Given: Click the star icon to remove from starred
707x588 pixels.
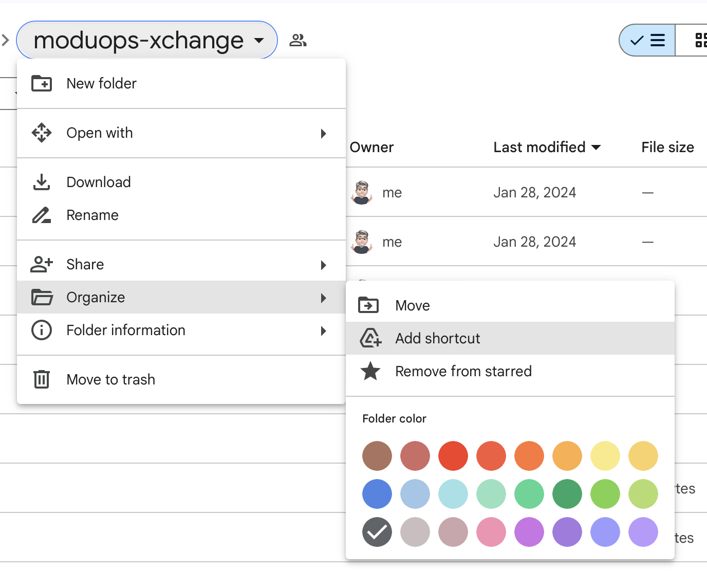Looking at the screenshot, I should [x=370, y=371].
